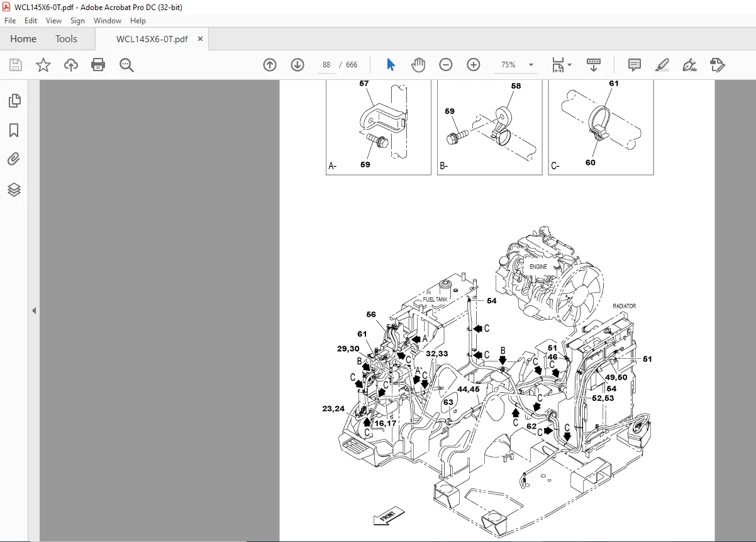Click the 49,50 callout near the radiator
The height and width of the screenshot is (542, 756).
coord(616,378)
